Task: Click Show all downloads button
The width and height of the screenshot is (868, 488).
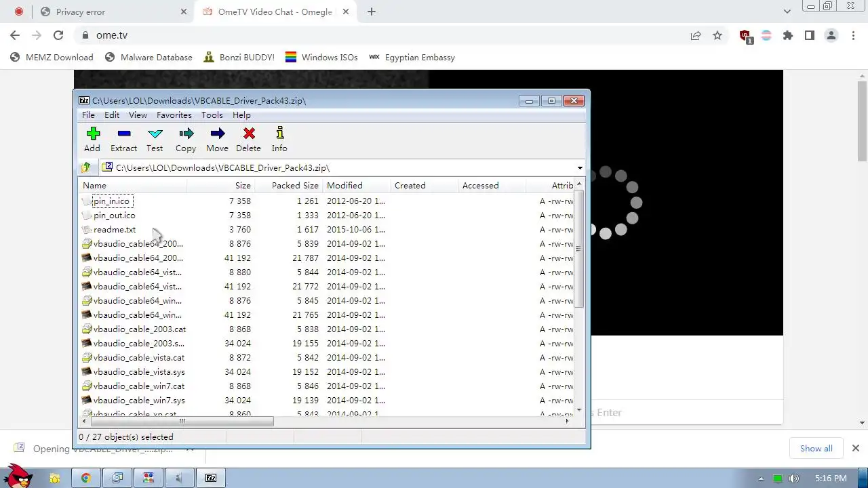Action: (816, 448)
